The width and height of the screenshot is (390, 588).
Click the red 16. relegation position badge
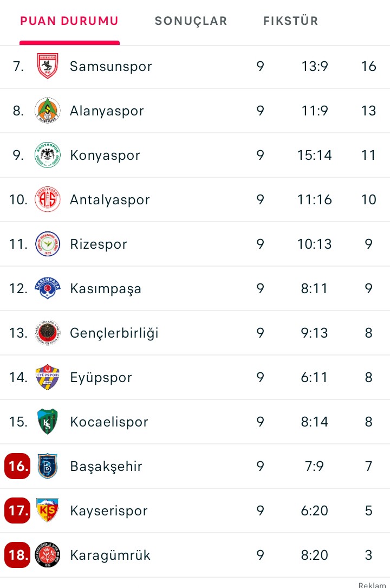point(17,466)
